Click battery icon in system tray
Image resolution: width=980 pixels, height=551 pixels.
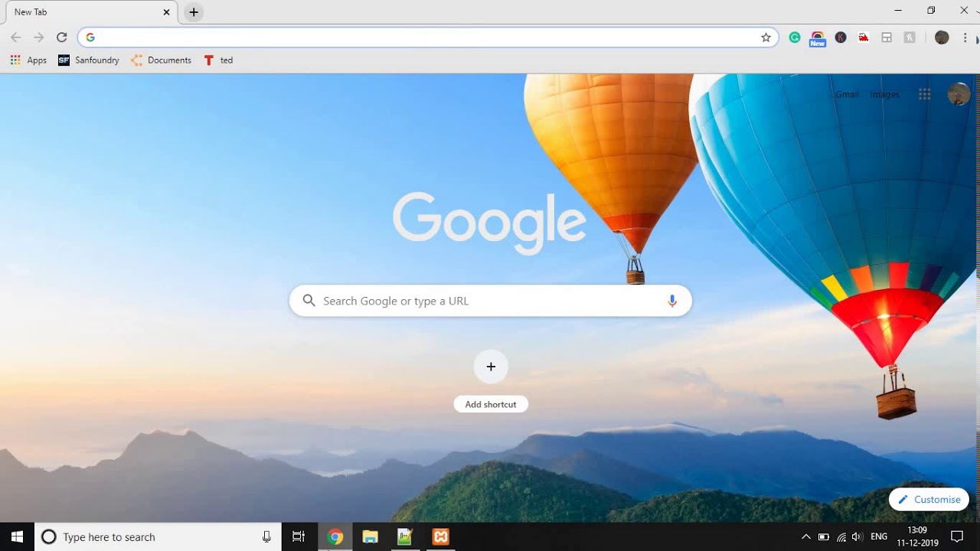[824, 536]
